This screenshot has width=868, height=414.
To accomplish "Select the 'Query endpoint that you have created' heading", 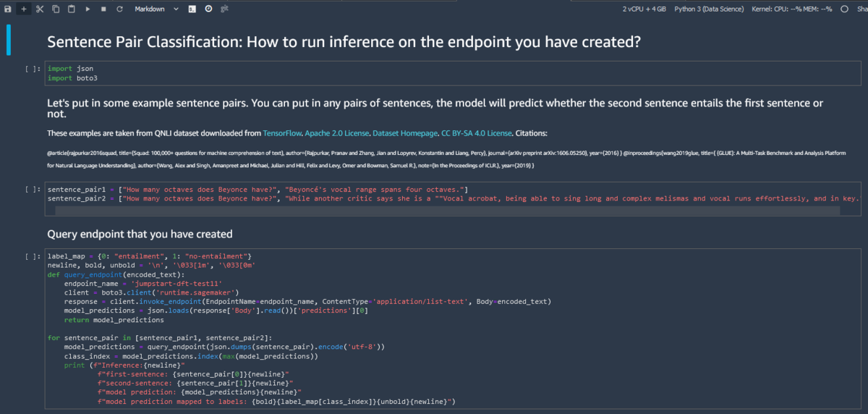I will [x=140, y=234].
